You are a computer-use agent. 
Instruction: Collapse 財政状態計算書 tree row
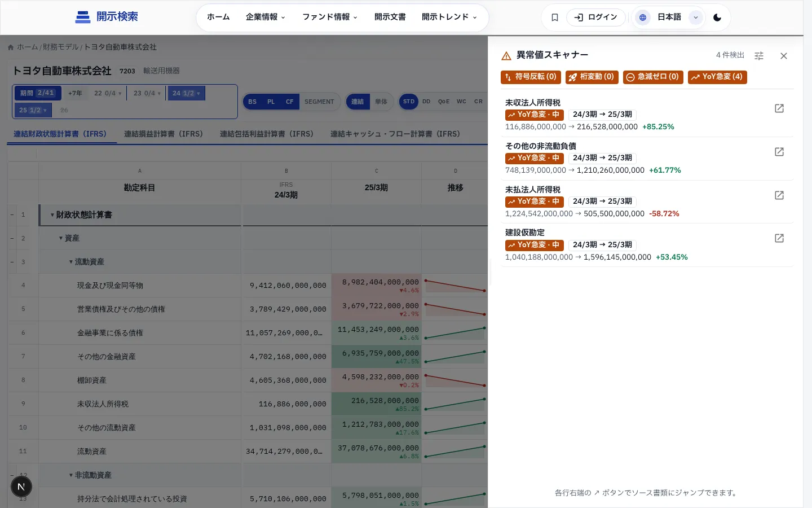click(x=52, y=215)
